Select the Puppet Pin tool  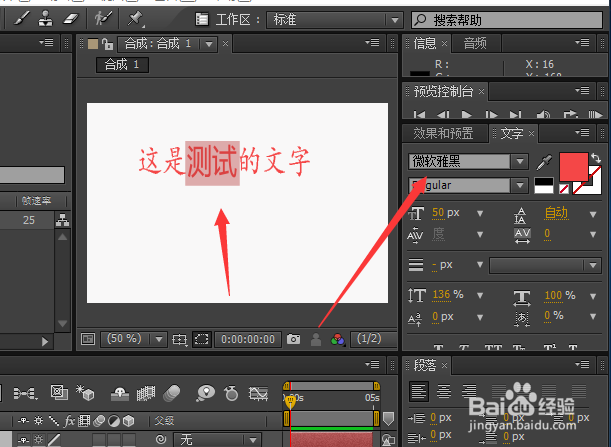pos(135,19)
